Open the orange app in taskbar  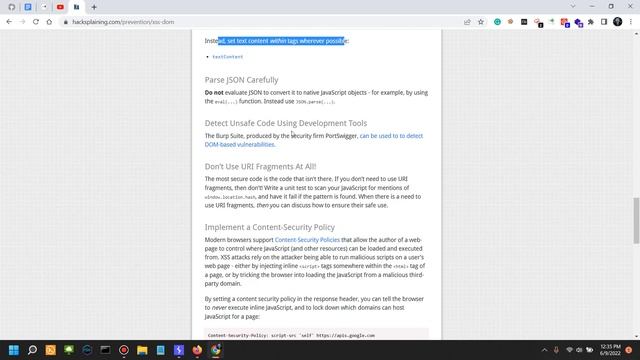click(x=51, y=350)
